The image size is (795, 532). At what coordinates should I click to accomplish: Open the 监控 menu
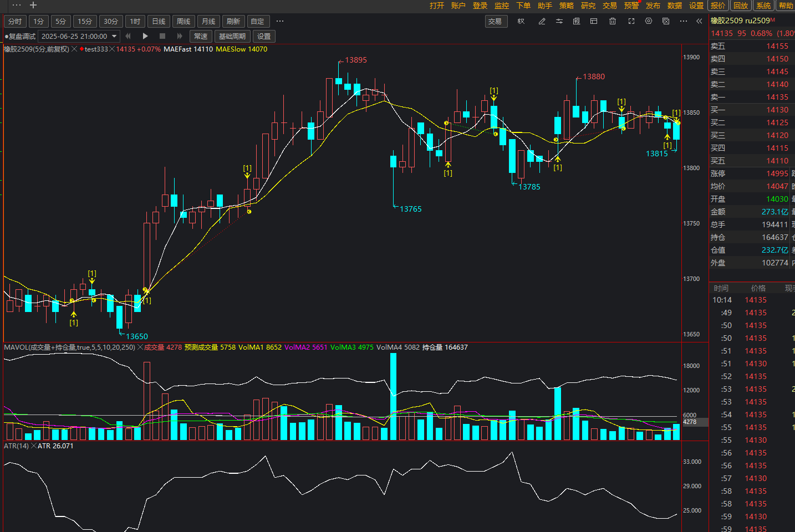click(502, 6)
